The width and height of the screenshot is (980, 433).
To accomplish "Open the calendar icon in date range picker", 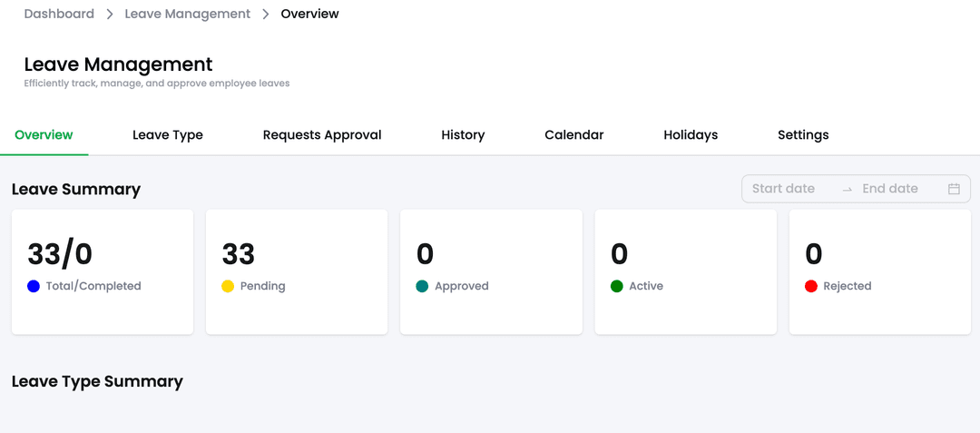I will pyautogui.click(x=954, y=189).
